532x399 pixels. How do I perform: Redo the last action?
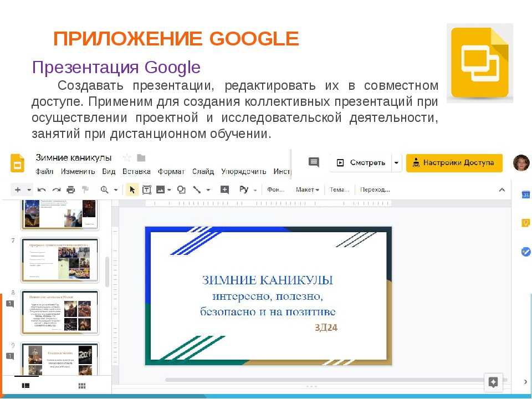pos(57,190)
